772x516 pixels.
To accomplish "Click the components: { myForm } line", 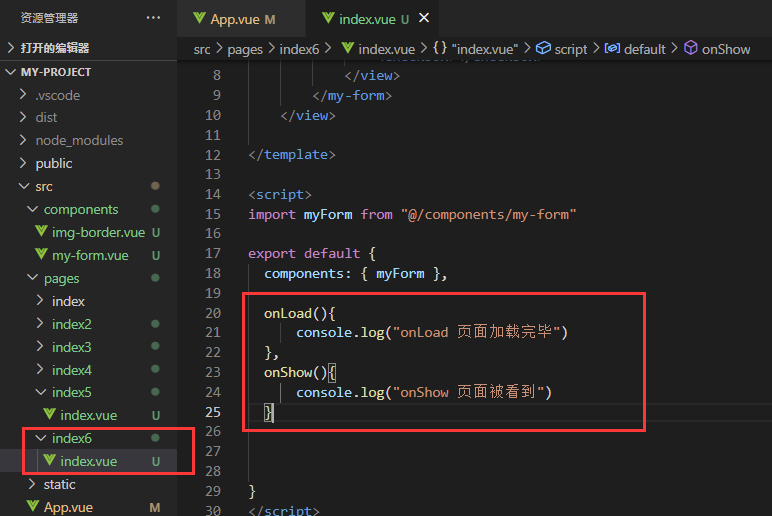I will (x=355, y=274).
